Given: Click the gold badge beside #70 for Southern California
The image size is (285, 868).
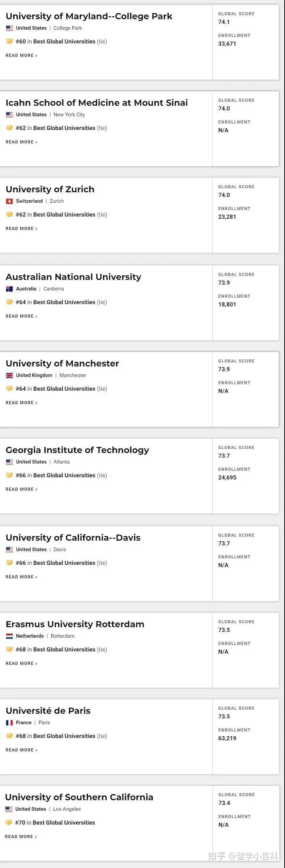Looking at the screenshot, I should tap(9, 822).
